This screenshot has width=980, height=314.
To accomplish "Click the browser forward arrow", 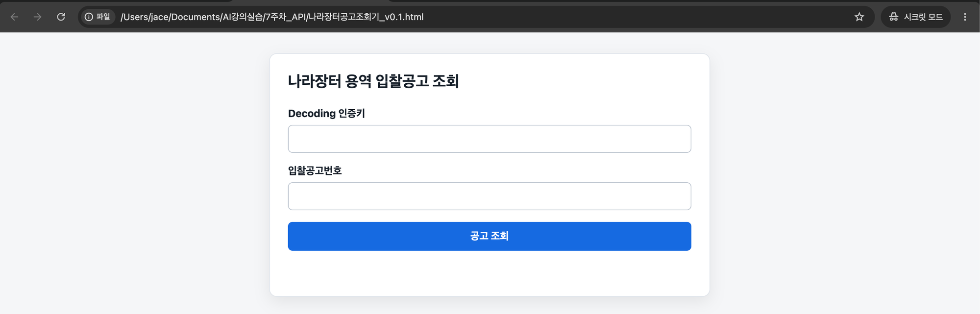I will (38, 17).
